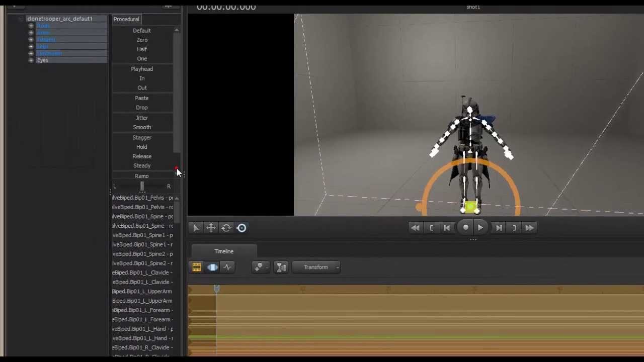This screenshot has width=644, height=362.
Task: Switch to the Graph Editor curve icon
Action: pos(227,267)
